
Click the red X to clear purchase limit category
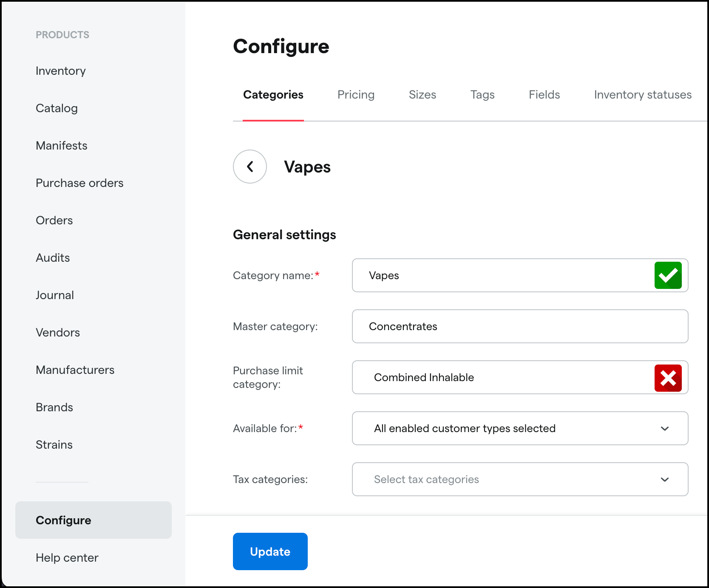(668, 377)
